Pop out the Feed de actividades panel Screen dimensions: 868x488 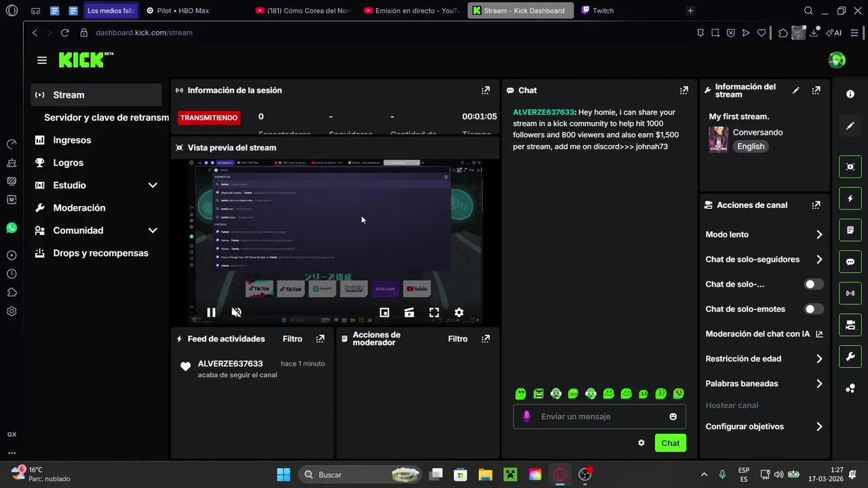coord(320,339)
